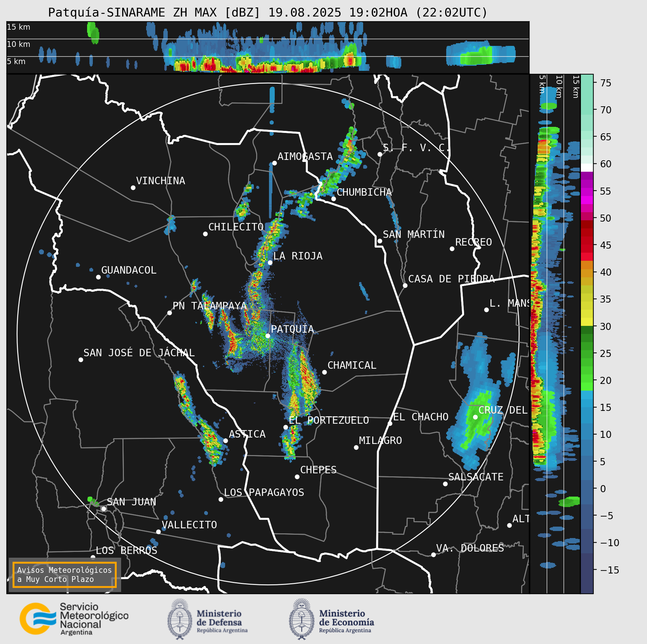Click the LOS PAPAGAYOS label
The height and width of the screenshot is (644, 647).
264,492
